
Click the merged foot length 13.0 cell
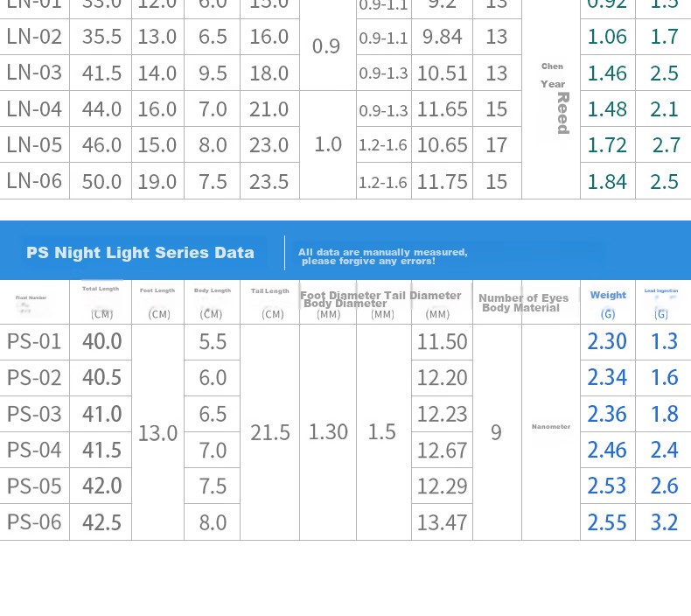coord(157,432)
